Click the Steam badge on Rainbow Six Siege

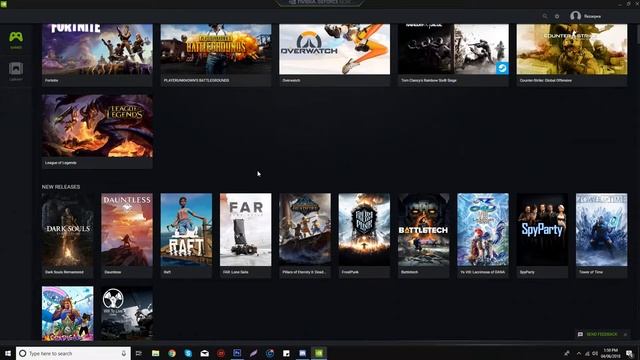pyautogui.click(x=502, y=68)
